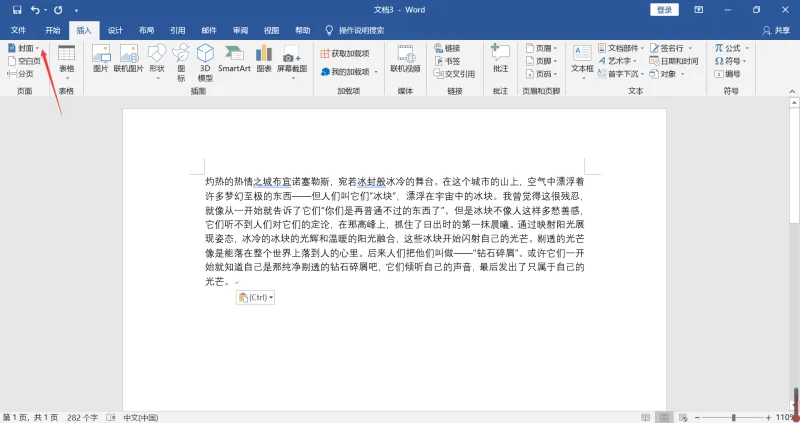Screen dimensions: 800x423
Task: Click 获取加载项 button
Action: tap(345, 53)
